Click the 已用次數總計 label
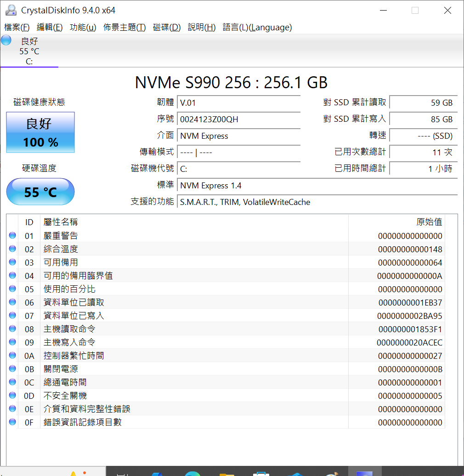This screenshot has width=464, height=476. click(x=360, y=152)
